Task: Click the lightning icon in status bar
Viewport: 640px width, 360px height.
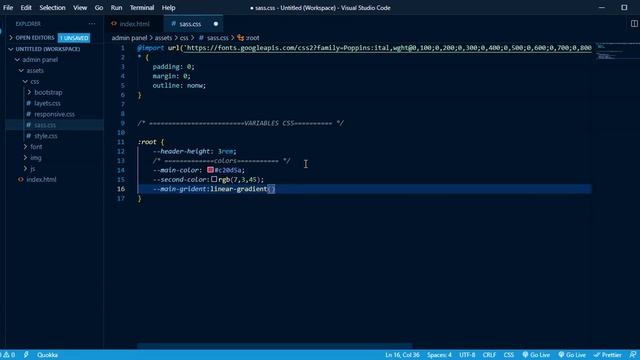Action: click(x=26, y=355)
